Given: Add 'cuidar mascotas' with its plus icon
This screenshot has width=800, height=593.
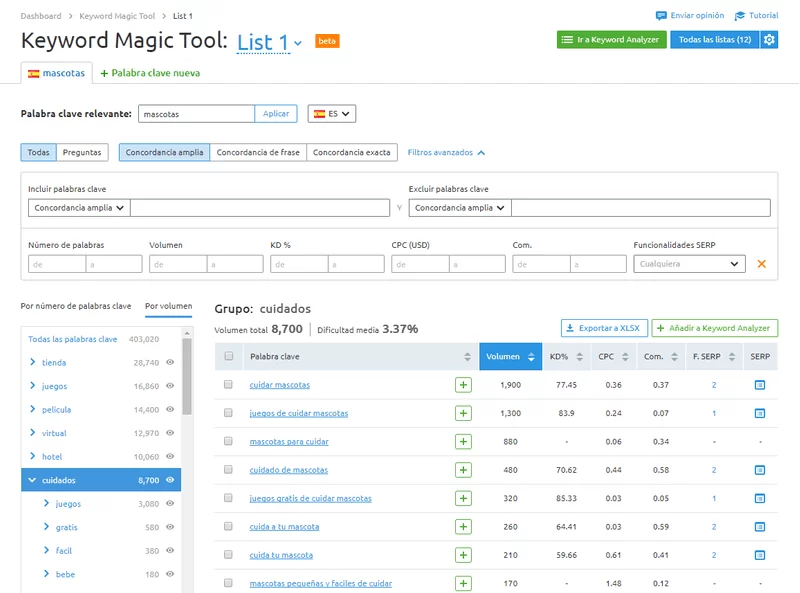Looking at the screenshot, I should tap(463, 385).
